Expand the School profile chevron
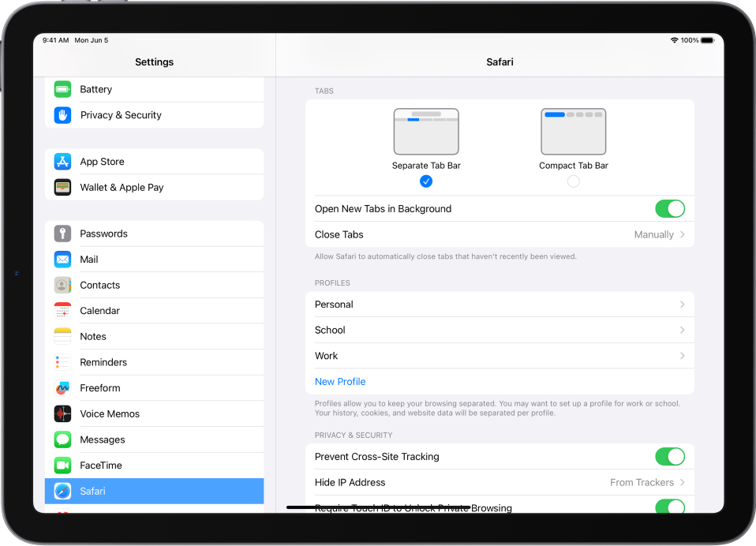Image resolution: width=756 pixels, height=546 pixels. [683, 330]
